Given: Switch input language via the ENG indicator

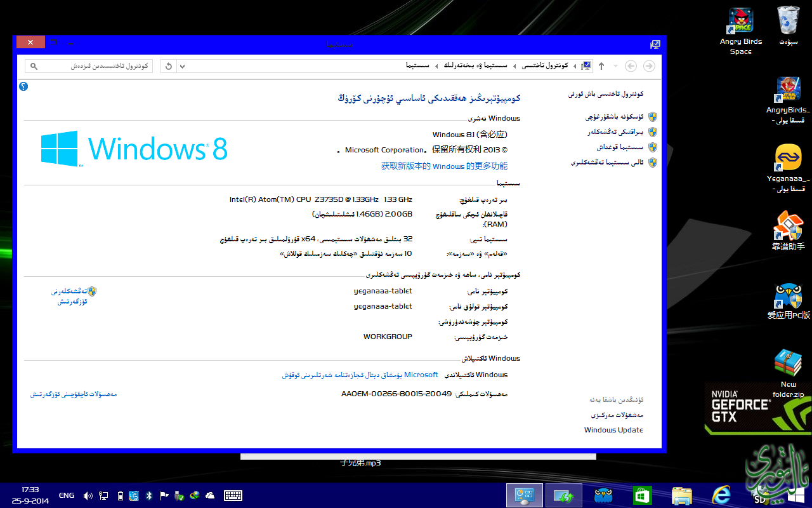Looking at the screenshot, I should 67,495.
